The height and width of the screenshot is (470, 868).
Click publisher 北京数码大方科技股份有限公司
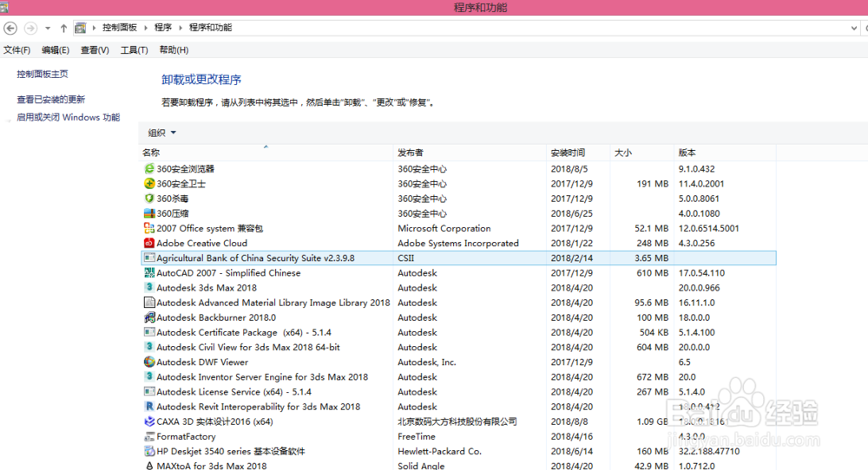[x=457, y=422]
